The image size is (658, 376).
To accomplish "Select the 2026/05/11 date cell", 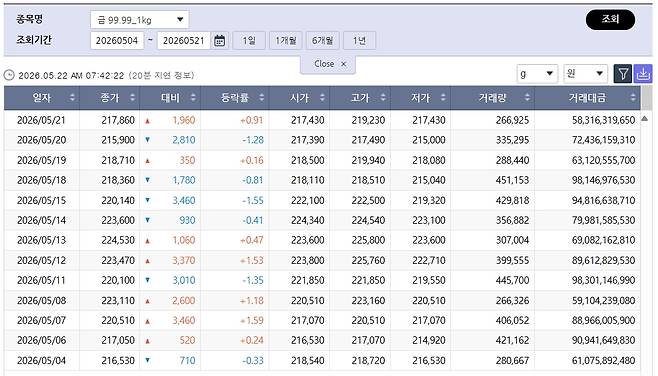I will [42, 280].
